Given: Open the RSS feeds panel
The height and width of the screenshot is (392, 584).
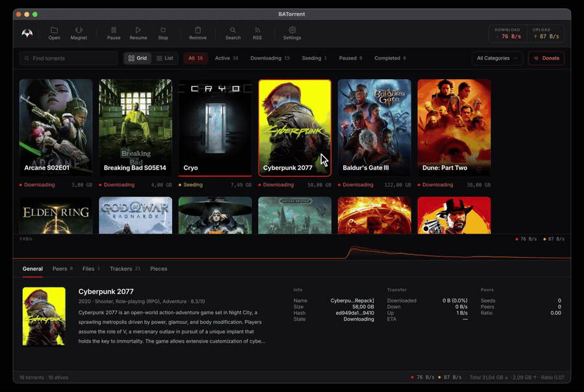Looking at the screenshot, I should [257, 33].
